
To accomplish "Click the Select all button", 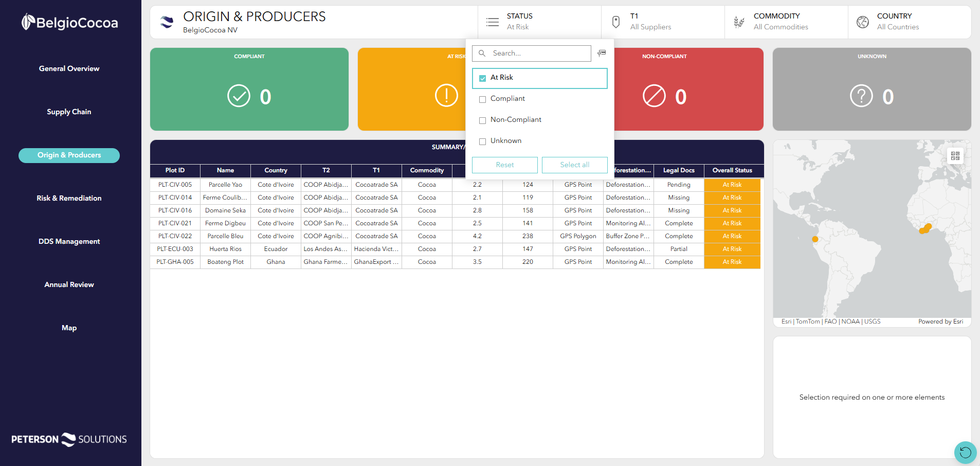I will click(x=575, y=165).
